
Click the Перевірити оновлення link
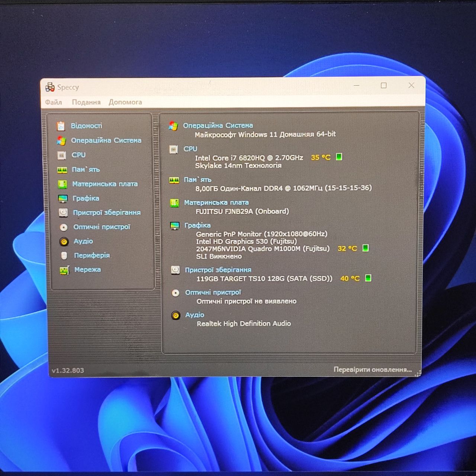click(373, 370)
